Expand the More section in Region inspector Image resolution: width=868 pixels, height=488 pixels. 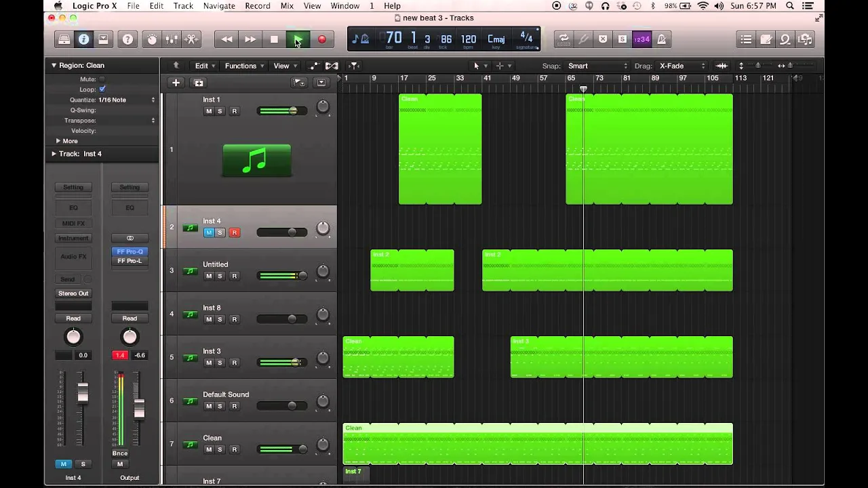[x=58, y=141]
